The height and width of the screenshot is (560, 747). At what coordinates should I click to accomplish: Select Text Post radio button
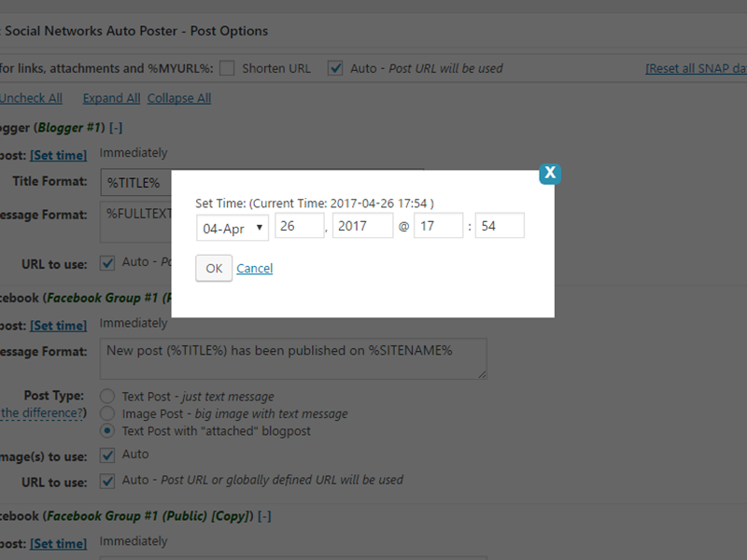click(x=107, y=397)
